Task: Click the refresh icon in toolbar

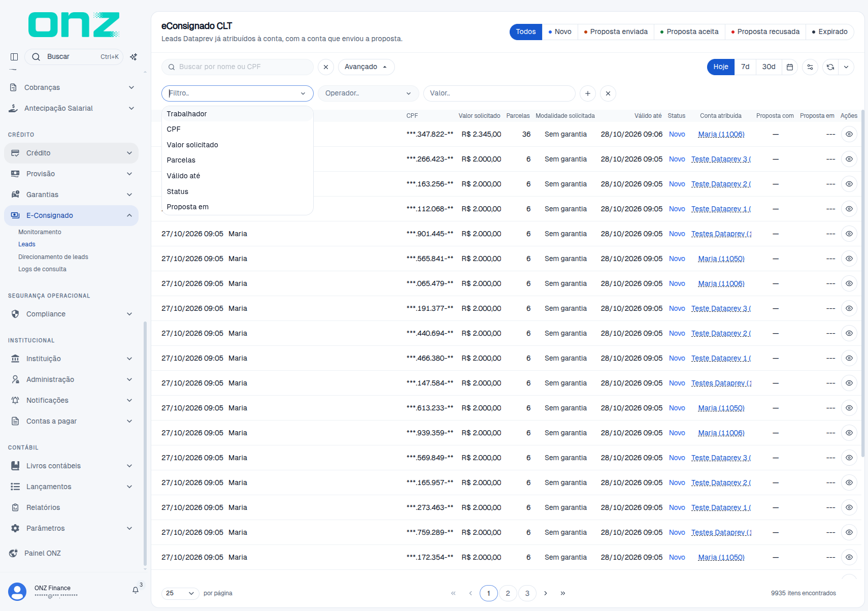Action: (x=830, y=67)
